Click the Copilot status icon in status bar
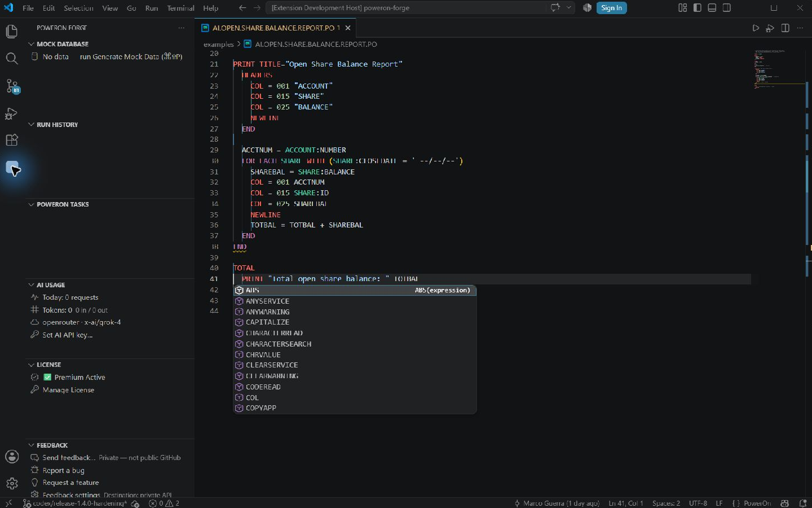This screenshot has height=508, width=812. [784, 503]
